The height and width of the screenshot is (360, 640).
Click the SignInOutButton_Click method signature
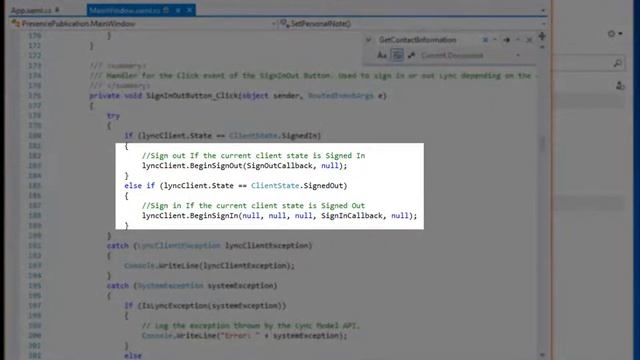pos(238,96)
